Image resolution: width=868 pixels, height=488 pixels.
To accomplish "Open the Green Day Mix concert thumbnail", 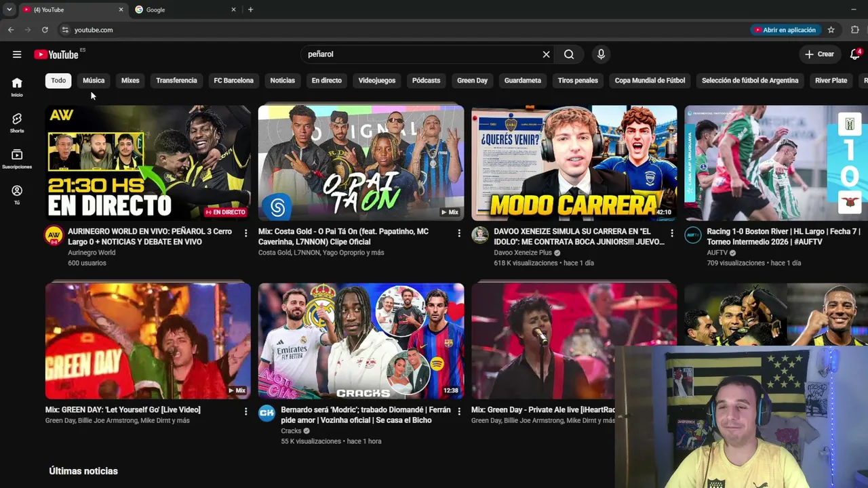I will point(148,341).
